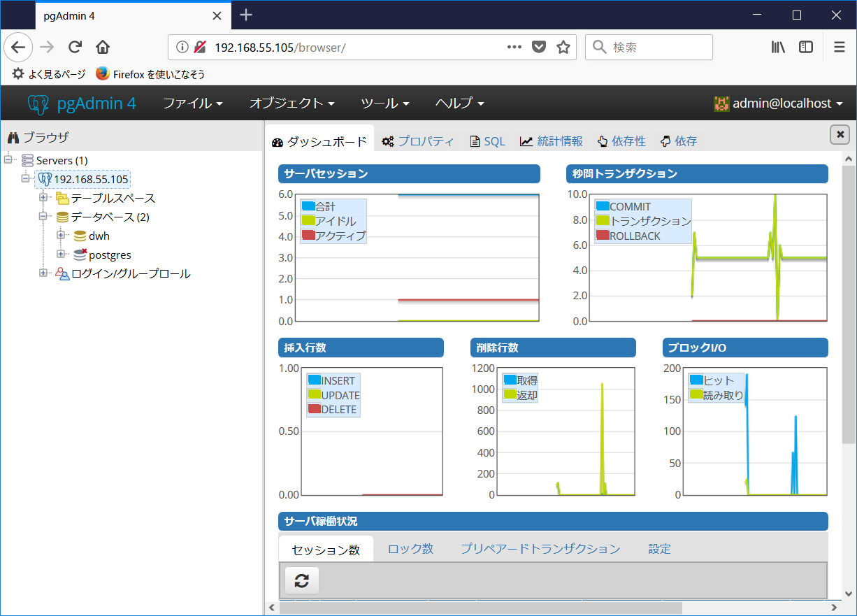Open the 統計情報 view

pyautogui.click(x=552, y=141)
